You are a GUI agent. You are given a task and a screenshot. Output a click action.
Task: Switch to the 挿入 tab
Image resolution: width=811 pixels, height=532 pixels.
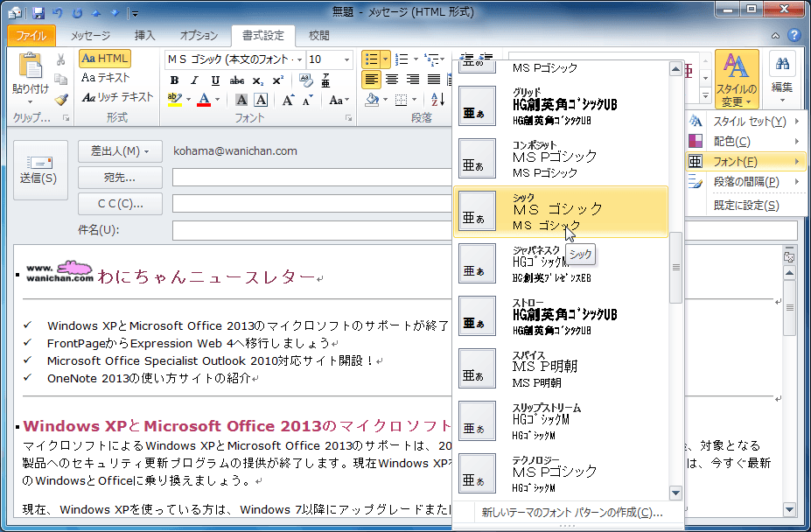pyautogui.click(x=145, y=35)
